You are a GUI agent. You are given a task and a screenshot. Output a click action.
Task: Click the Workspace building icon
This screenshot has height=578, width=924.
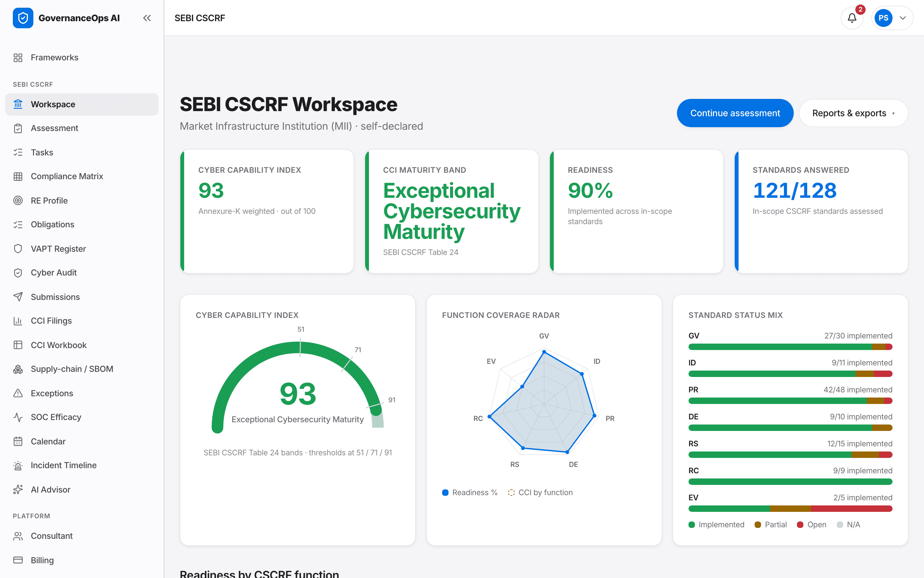18,104
